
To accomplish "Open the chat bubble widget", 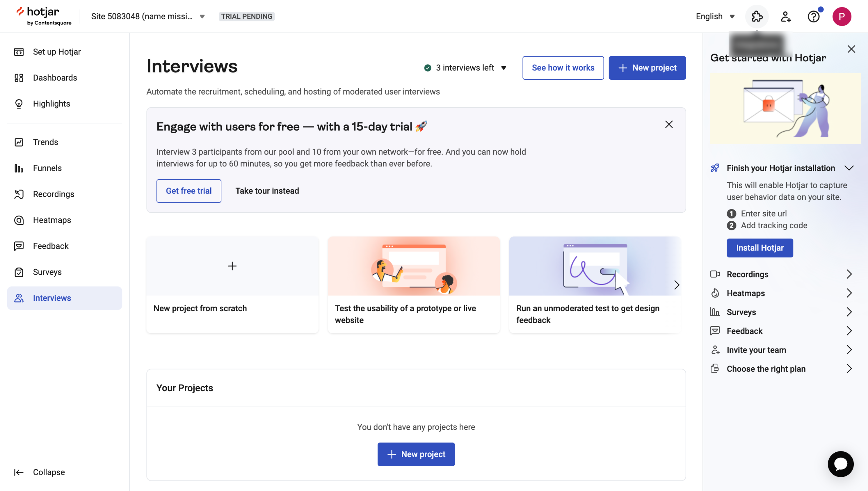I will pyautogui.click(x=841, y=464).
